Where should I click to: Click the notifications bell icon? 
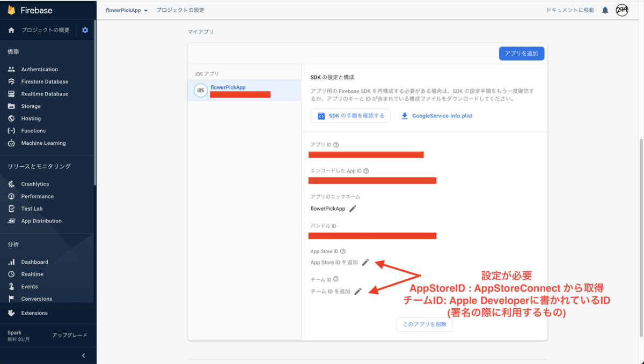(605, 10)
